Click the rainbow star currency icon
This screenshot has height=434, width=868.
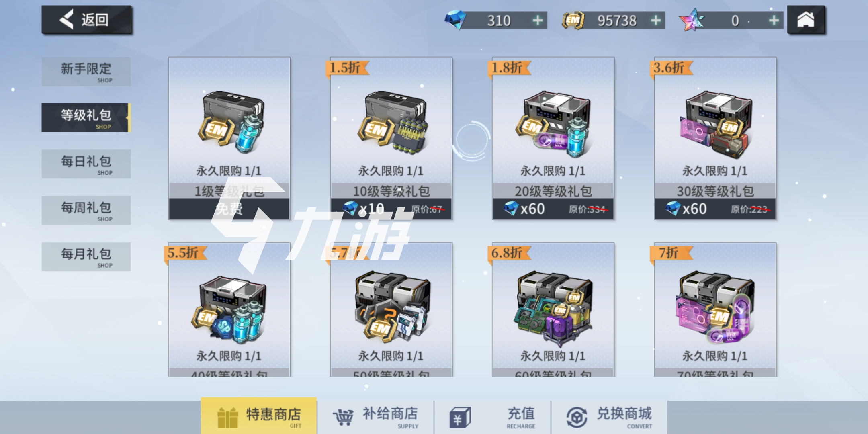691,20
